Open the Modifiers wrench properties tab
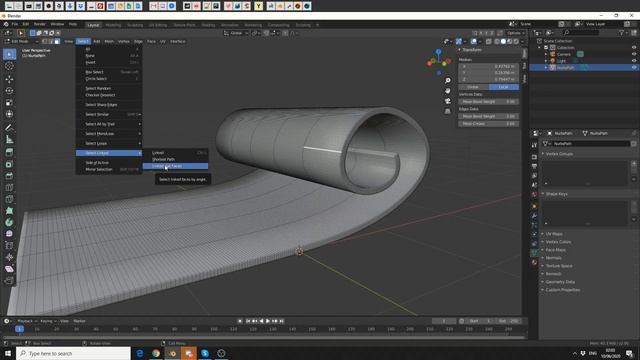 (534, 216)
